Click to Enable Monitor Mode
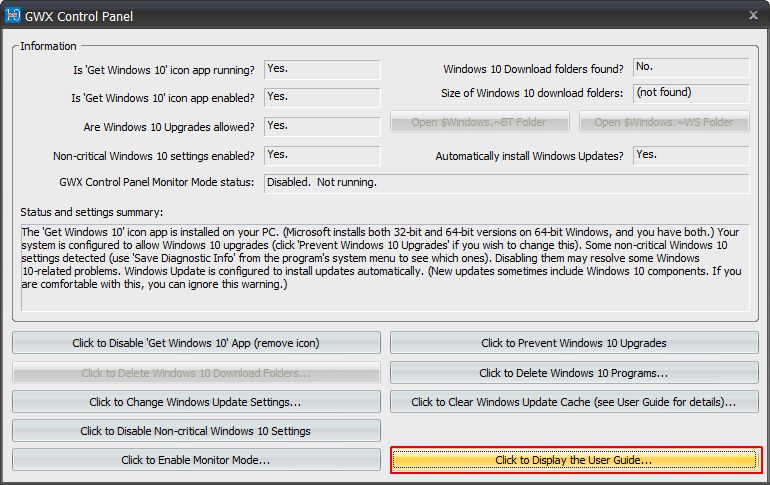 (x=196, y=460)
